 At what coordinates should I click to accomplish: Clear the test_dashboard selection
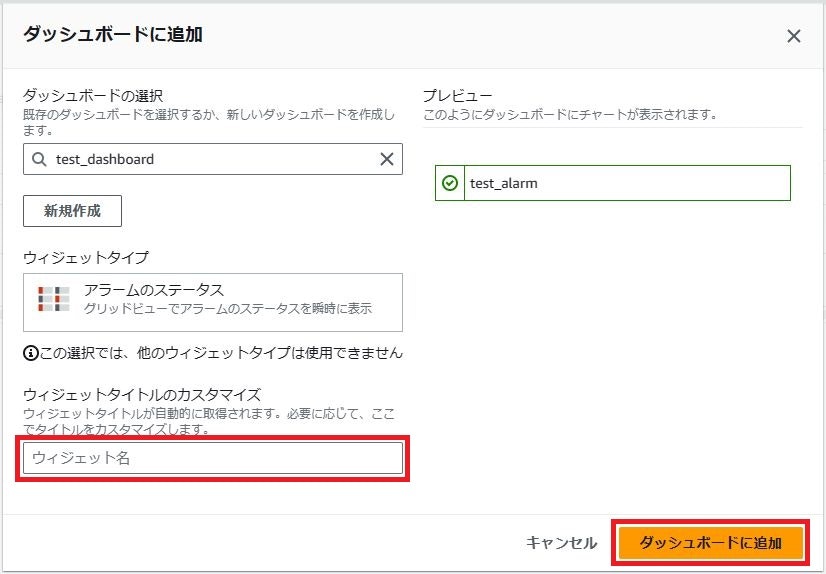(387, 159)
